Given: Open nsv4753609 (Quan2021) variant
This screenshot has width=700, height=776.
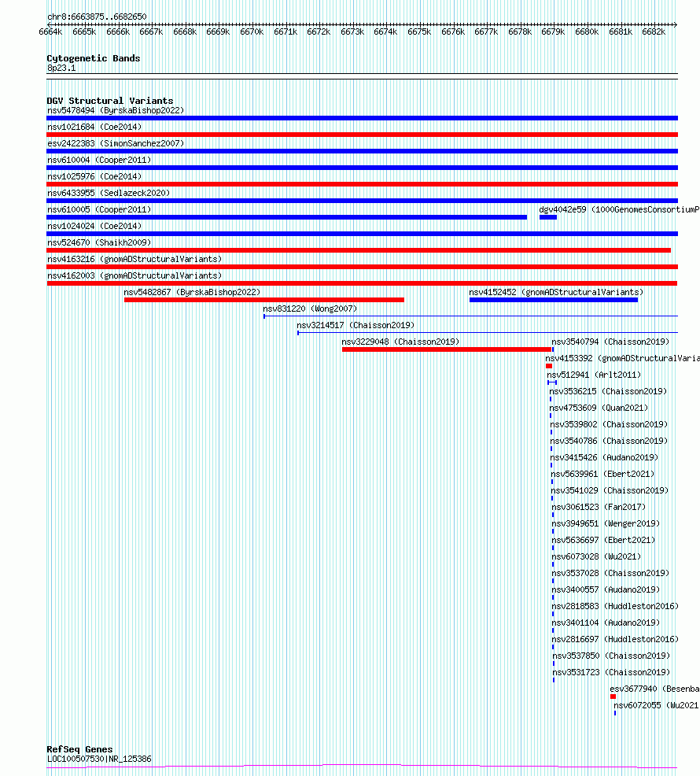Looking at the screenshot, I should 599,408.
